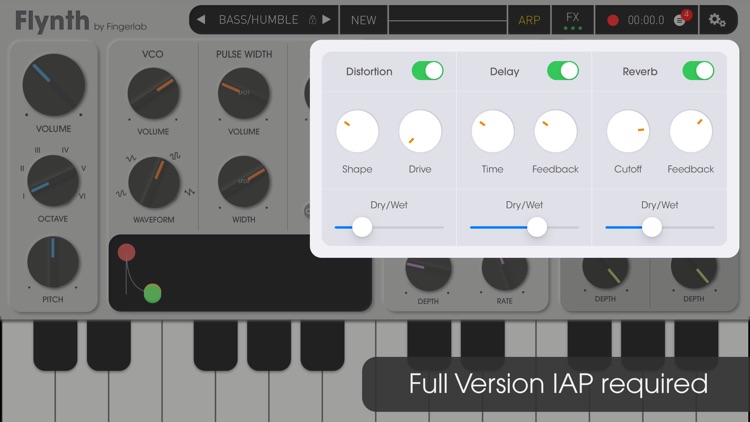
Task: Select octave VI label
Action: (82, 196)
